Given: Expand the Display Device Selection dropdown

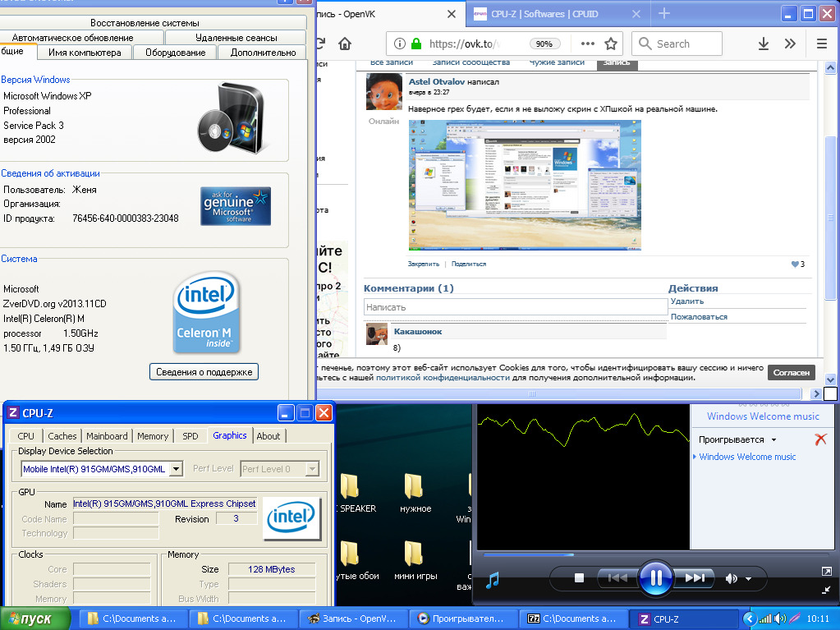Looking at the screenshot, I should [x=176, y=469].
